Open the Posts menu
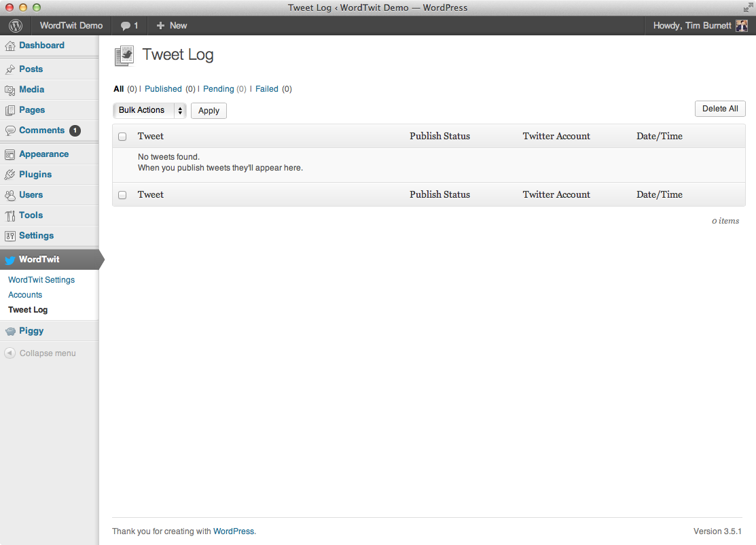Screen dimensions: 756x545 coord(31,69)
